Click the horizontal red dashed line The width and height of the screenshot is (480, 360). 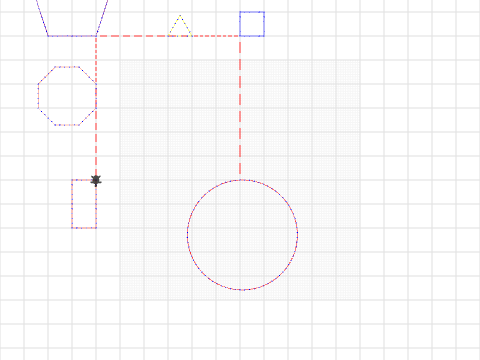point(168,36)
